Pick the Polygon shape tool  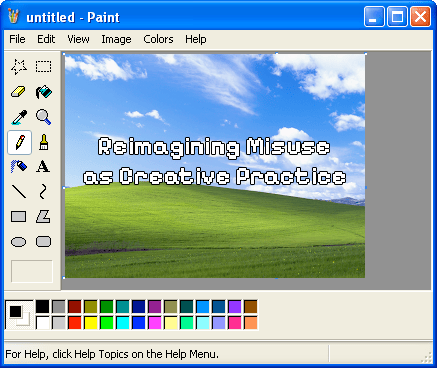pos(44,217)
